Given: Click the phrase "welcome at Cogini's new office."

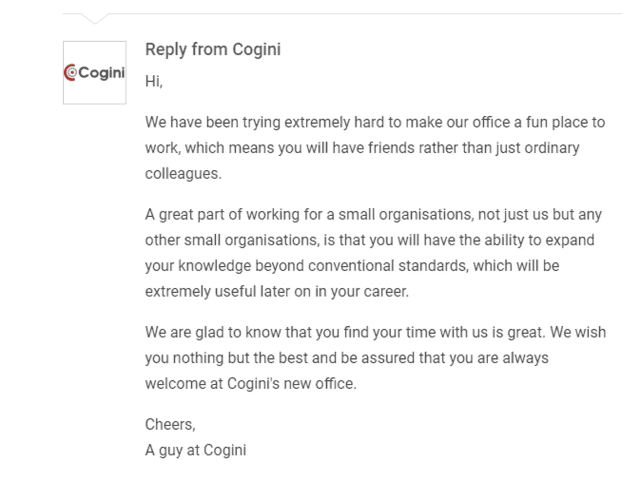Looking at the screenshot, I should point(251,384).
